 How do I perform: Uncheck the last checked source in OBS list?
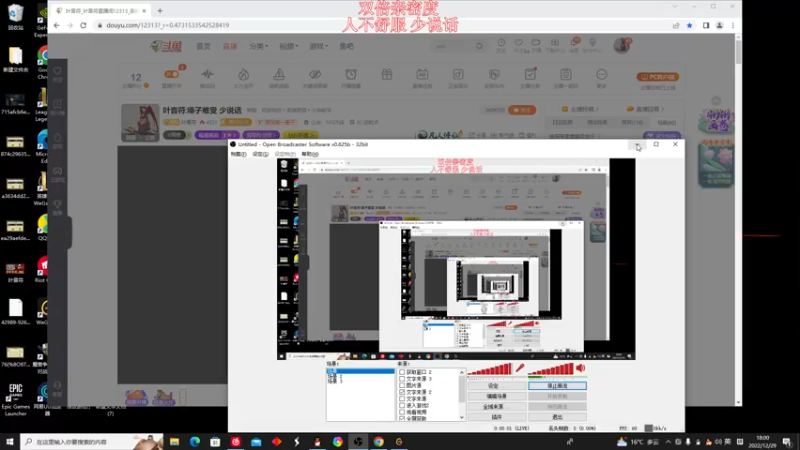tap(402, 418)
